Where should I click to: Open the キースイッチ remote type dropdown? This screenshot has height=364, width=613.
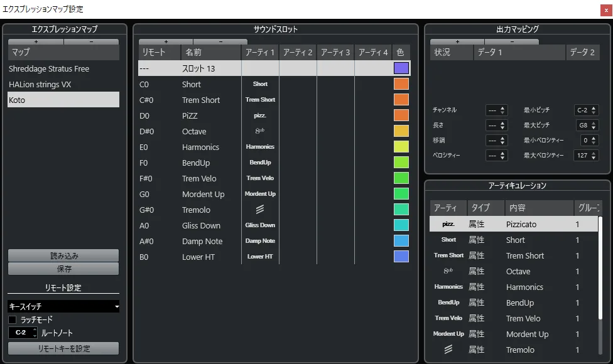(63, 306)
